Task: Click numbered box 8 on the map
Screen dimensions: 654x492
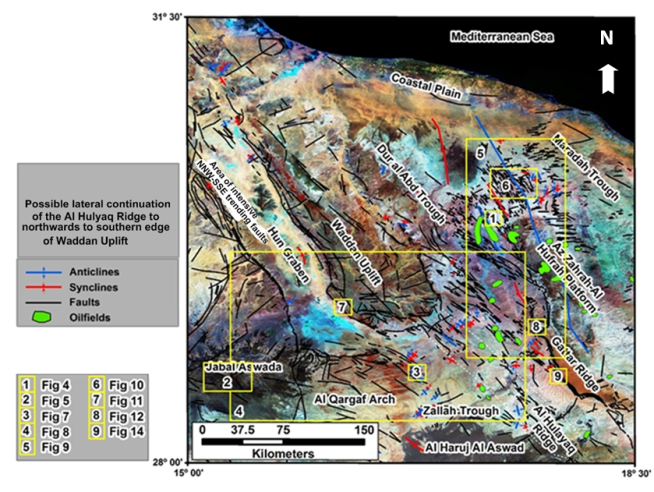Action: click(537, 327)
